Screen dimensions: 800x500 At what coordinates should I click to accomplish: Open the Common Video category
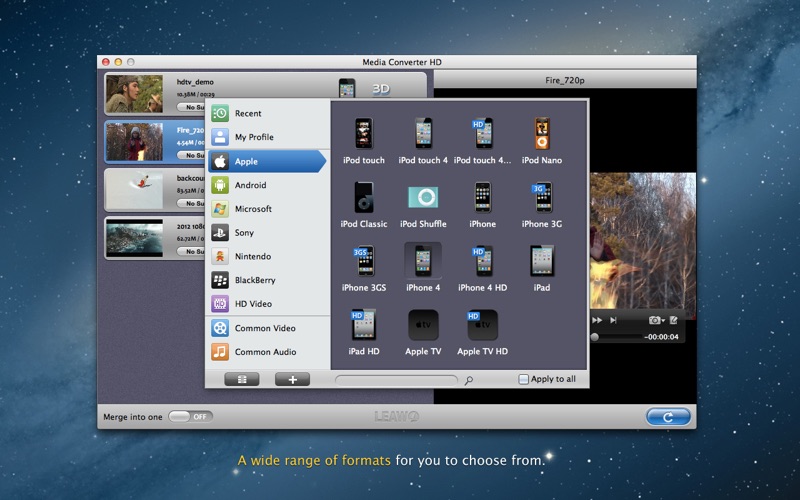(x=268, y=328)
